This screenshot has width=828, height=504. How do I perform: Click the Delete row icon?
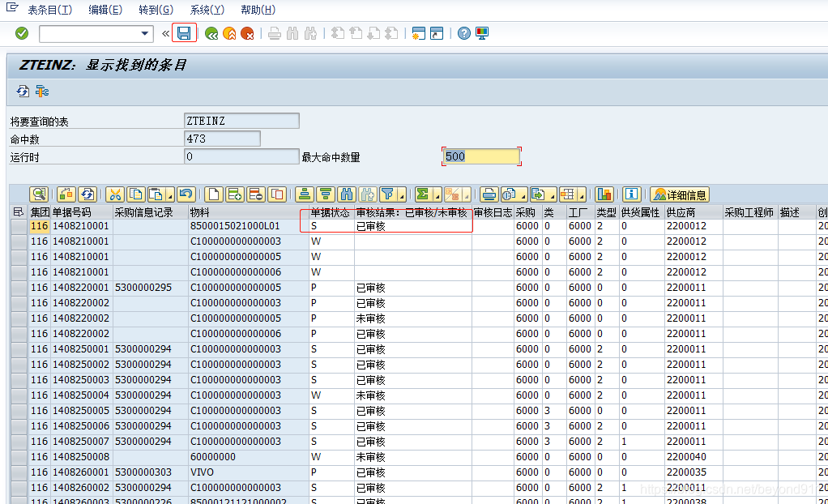[x=255, y=194]
